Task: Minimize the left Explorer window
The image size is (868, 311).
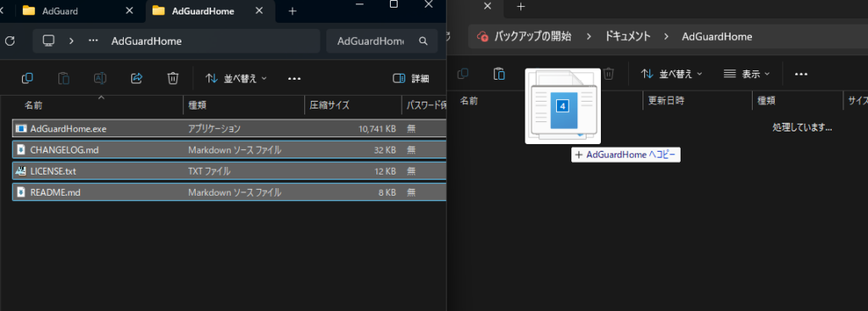Action: click(x=359, y=4)
